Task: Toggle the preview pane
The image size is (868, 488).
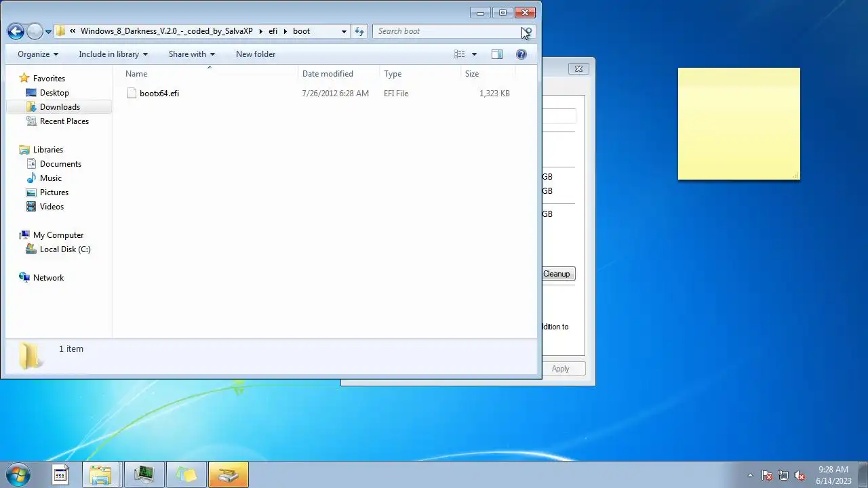Action: tap(497, 54)
